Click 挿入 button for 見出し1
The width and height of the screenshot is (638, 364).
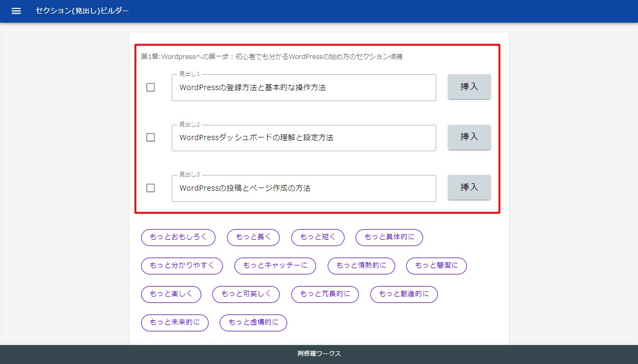tap(469, 87)
